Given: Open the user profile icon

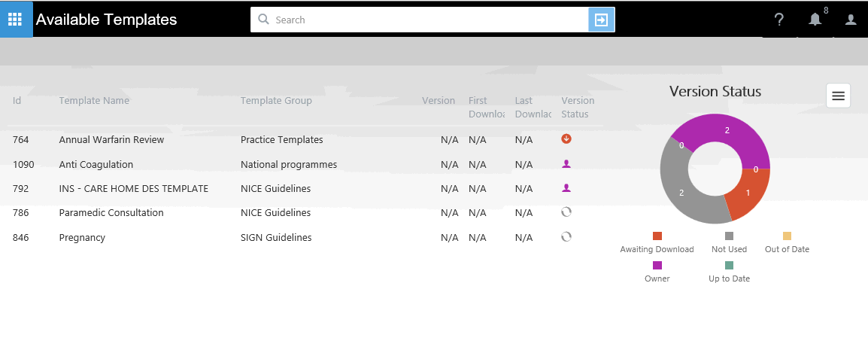Looking at the screenshot, I should click(851, 20).
